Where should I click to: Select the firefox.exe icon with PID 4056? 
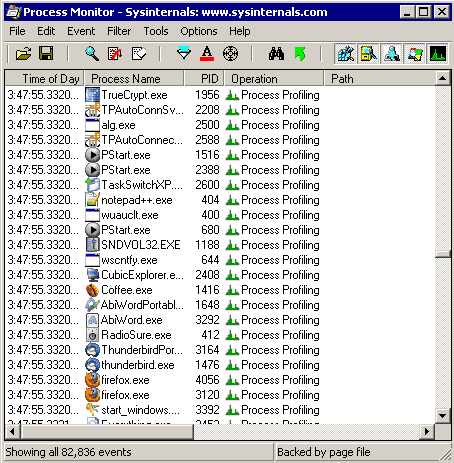point(92,380)
